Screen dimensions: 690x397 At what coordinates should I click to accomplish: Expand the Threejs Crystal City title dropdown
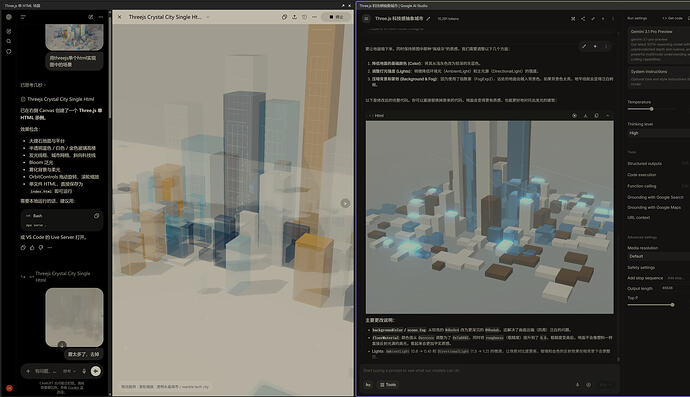click(208, 17)
